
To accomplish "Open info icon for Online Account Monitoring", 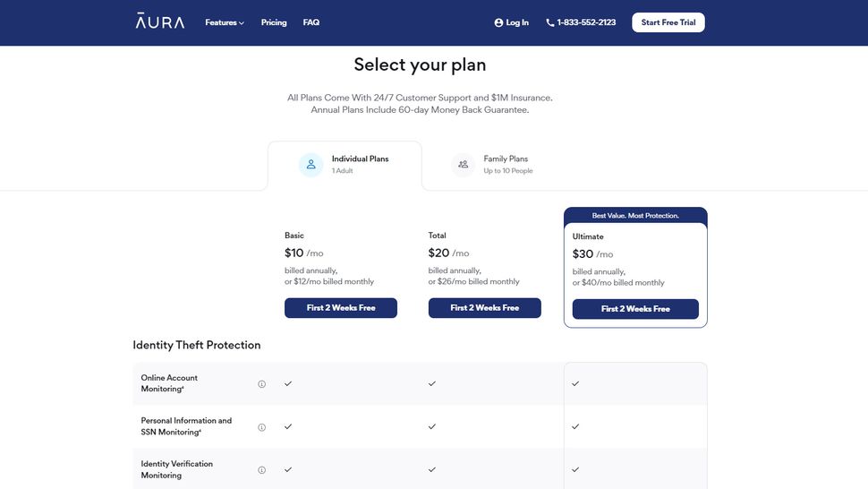I will pos(262,384).
